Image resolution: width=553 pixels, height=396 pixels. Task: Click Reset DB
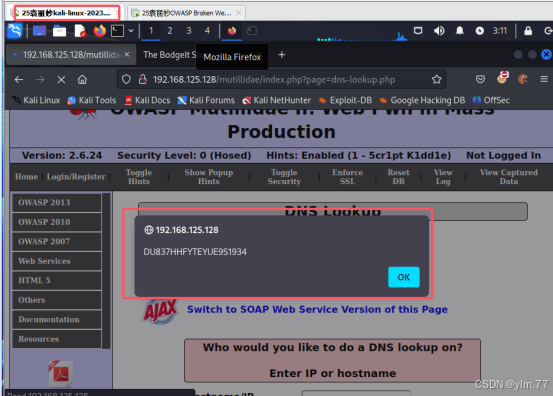[399, 177]
